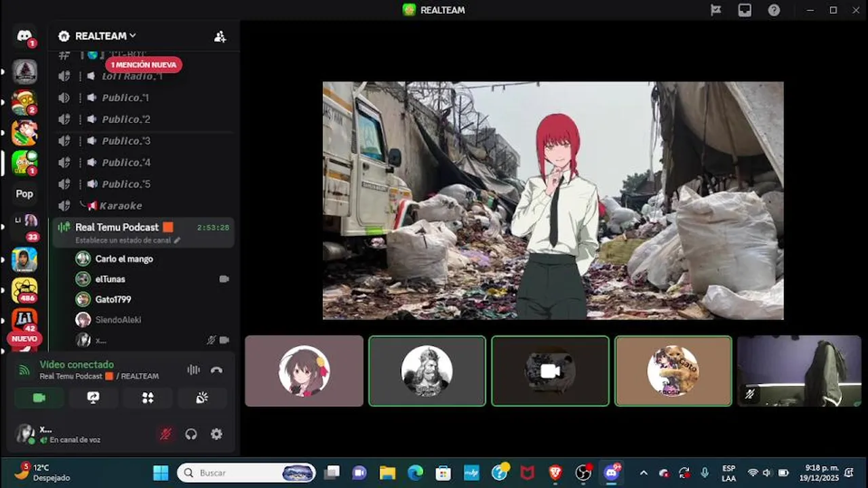Toggle deafen headphones
Viewport: 868px width, 488px height.
tap(191, 434)
